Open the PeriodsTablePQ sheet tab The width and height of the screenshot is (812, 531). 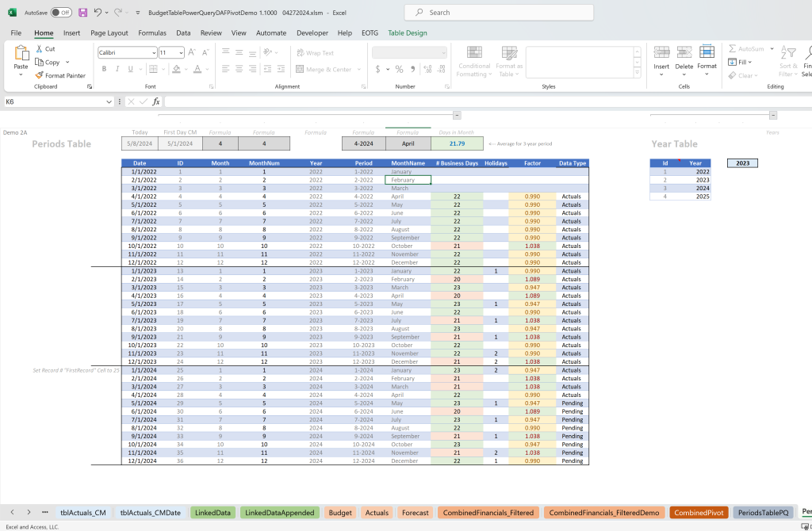pos(764,512)
